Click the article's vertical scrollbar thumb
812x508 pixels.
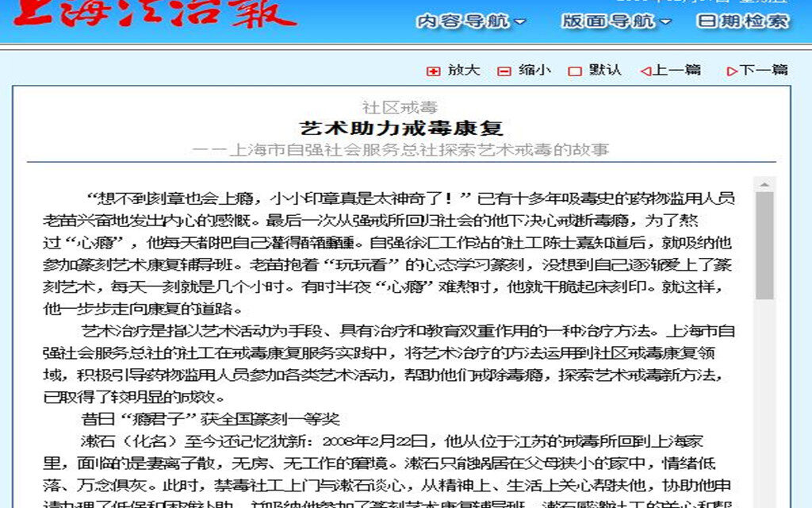[764, 246]
